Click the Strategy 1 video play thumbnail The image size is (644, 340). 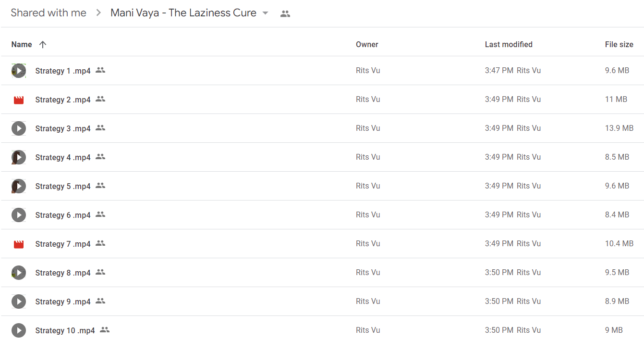(x=19, y=71)
